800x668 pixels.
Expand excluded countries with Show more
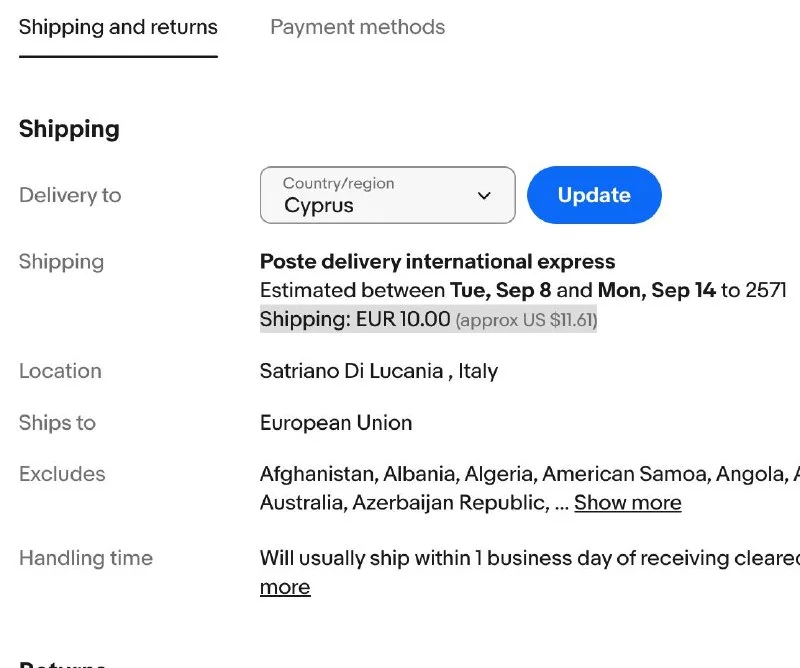pos(628,503)
